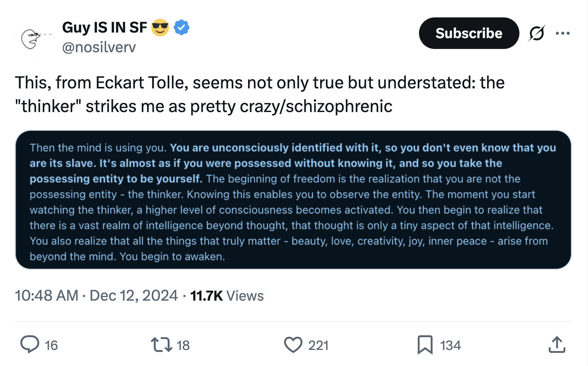This screenshot has width=588, height=366.
Task: Repost the tweet using the retweet icon
Action: (x=161, y=345)
